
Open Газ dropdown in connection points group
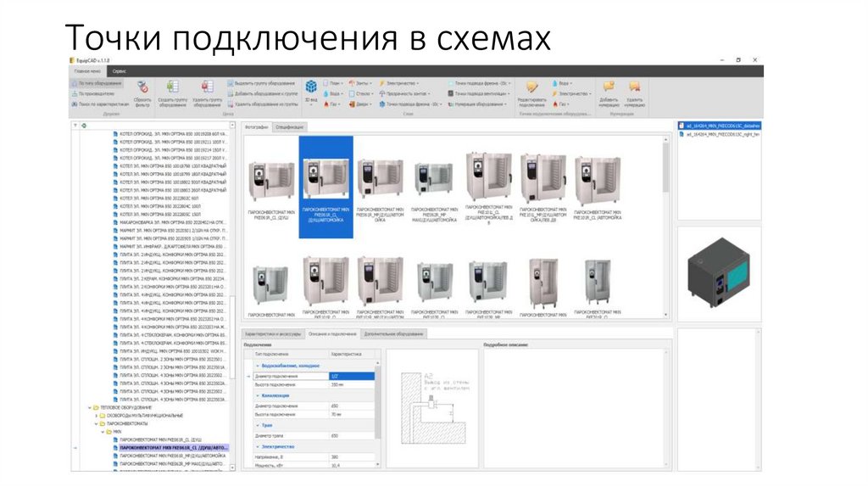tap(561, 104)
